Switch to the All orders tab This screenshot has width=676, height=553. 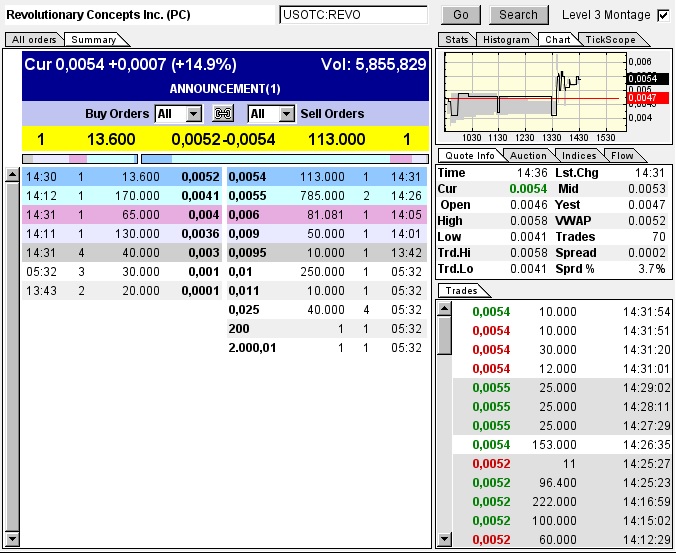[34, 40]
